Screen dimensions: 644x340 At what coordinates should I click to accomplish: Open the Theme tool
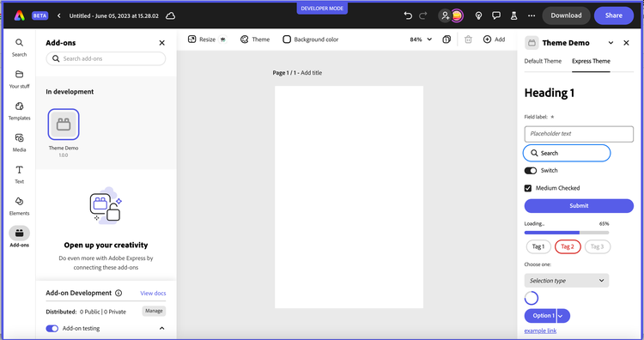tap(255, 39)
